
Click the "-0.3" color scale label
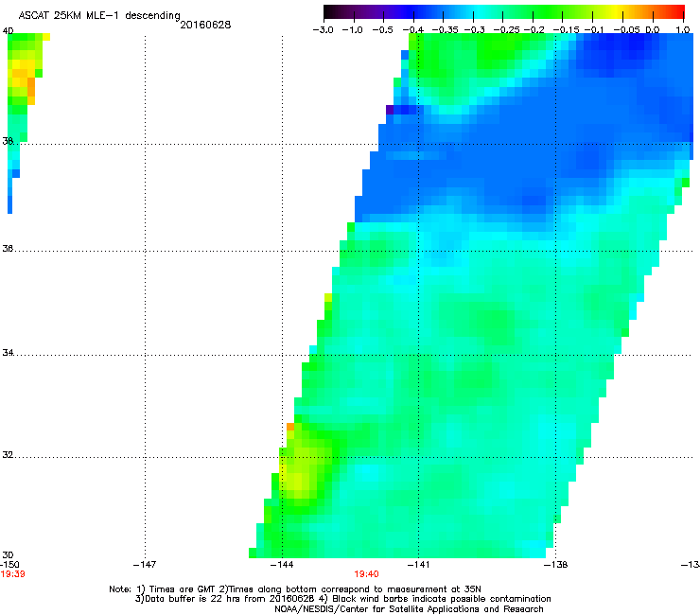pyautogui.click(x=475, y=30)
